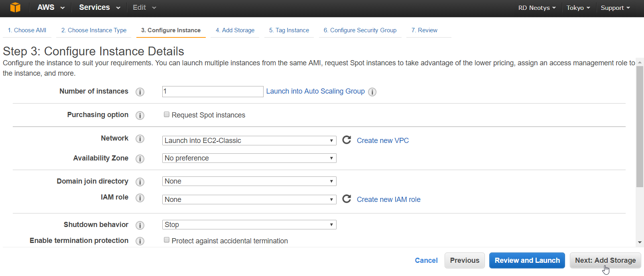Click Create new VPC link

pos(383,141)
